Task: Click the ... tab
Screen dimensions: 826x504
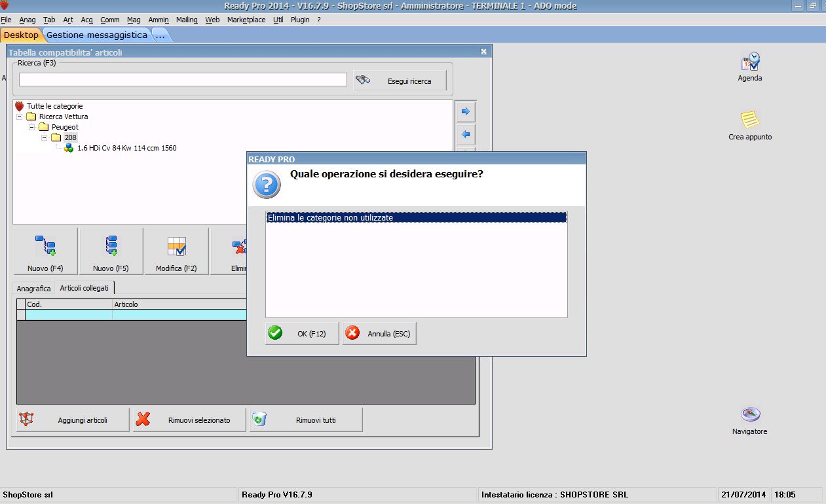Action: click(x=160, y=35)
